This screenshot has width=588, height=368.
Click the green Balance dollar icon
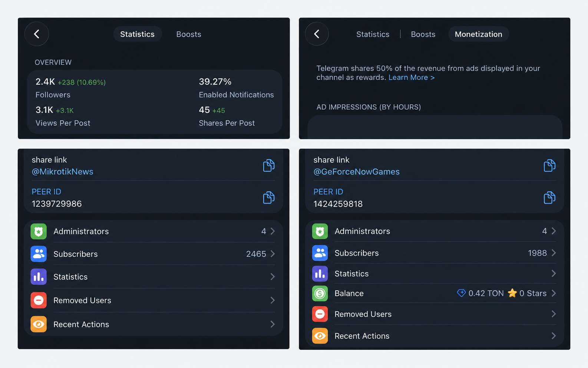coord(320,293)
